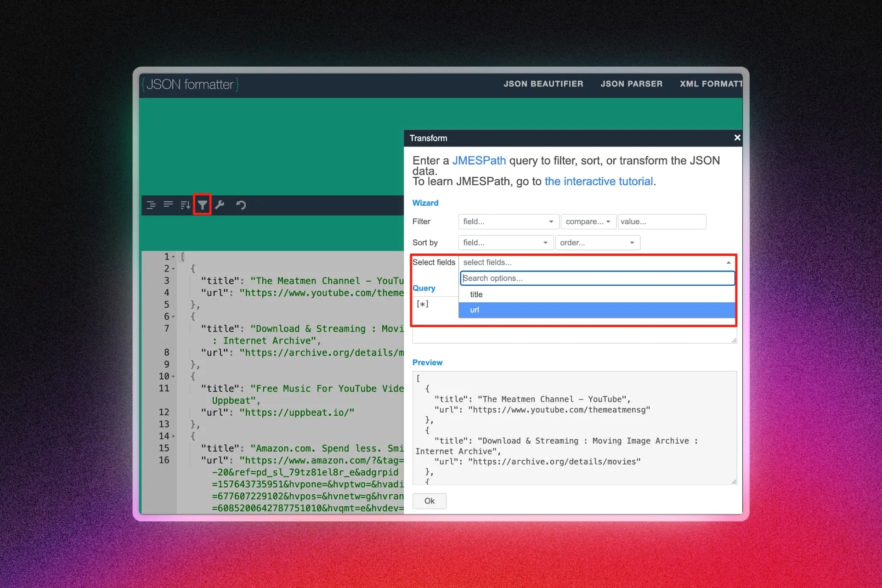
Task: Compact the JSON into one line
Action: [x=168, y=204]
